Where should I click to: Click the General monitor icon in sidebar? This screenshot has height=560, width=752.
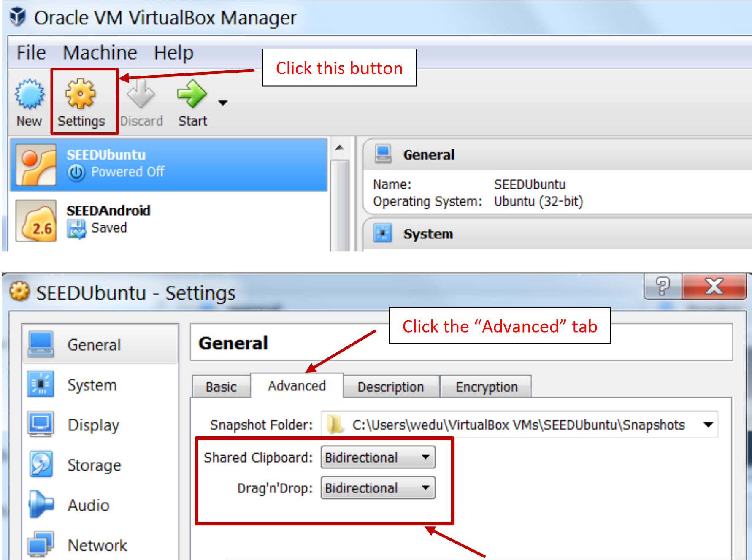pos(41,344)
